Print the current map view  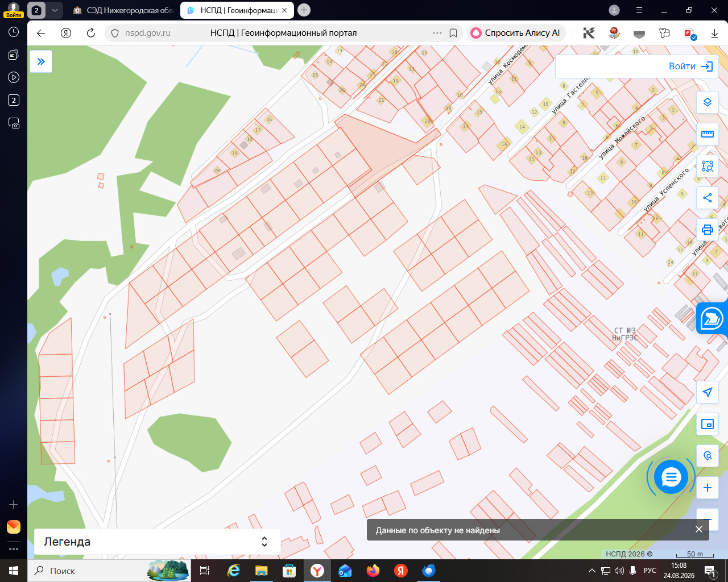point(707,230)
